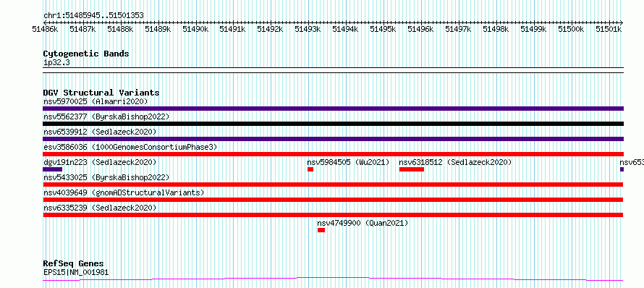Image resolution: width=644 pixels, height=288 pixels.
Task: Click the 1p32.3 band label
Action: click(56, 63)
